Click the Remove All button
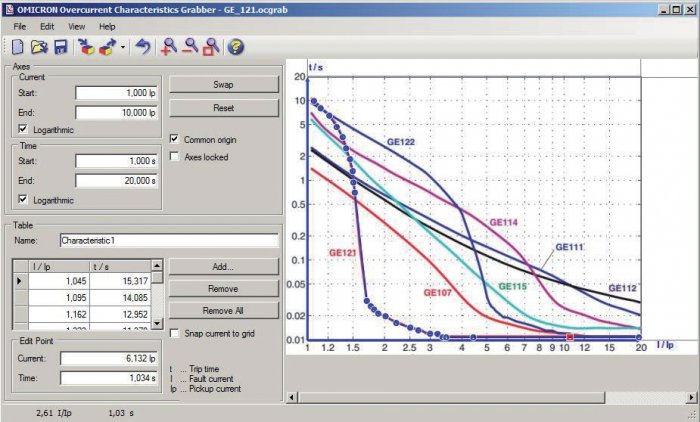Screen dimensions: 700x422 224,310
